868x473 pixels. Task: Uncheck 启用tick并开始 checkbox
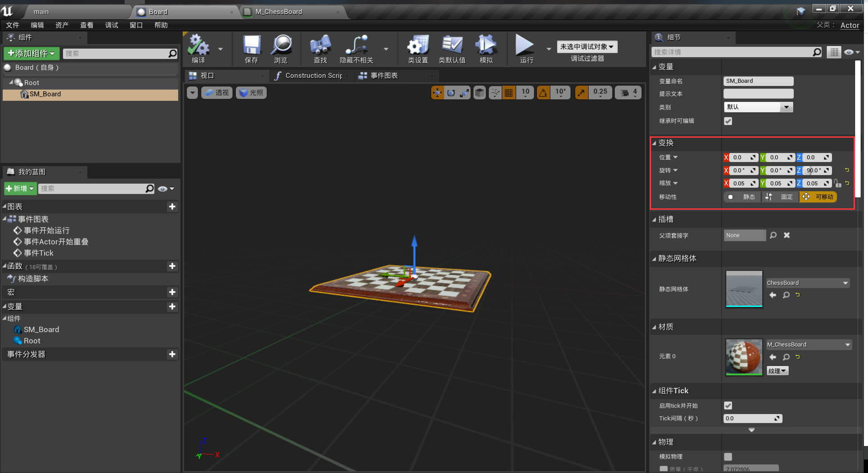(x=728, y=405)
